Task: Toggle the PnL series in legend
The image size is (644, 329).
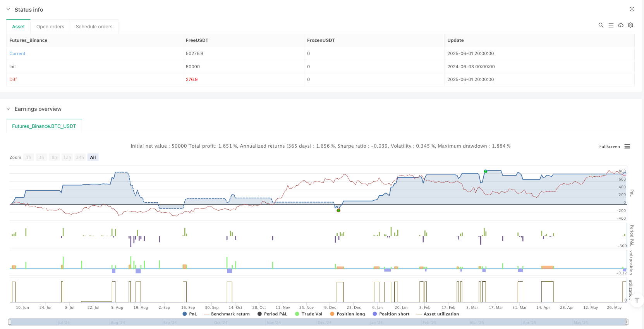Action: point(190,314)
